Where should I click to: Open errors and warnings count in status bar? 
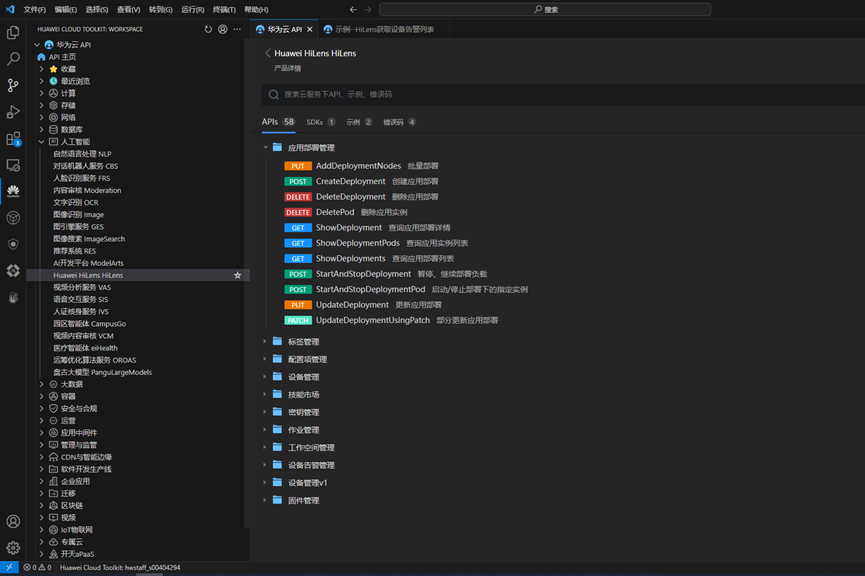coord(37,567)
